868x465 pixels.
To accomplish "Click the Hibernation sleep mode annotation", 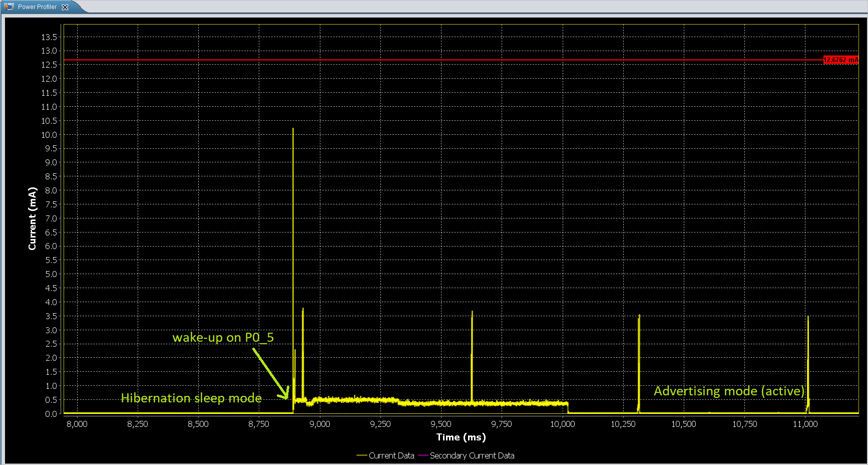I will (x=191, y=398).
